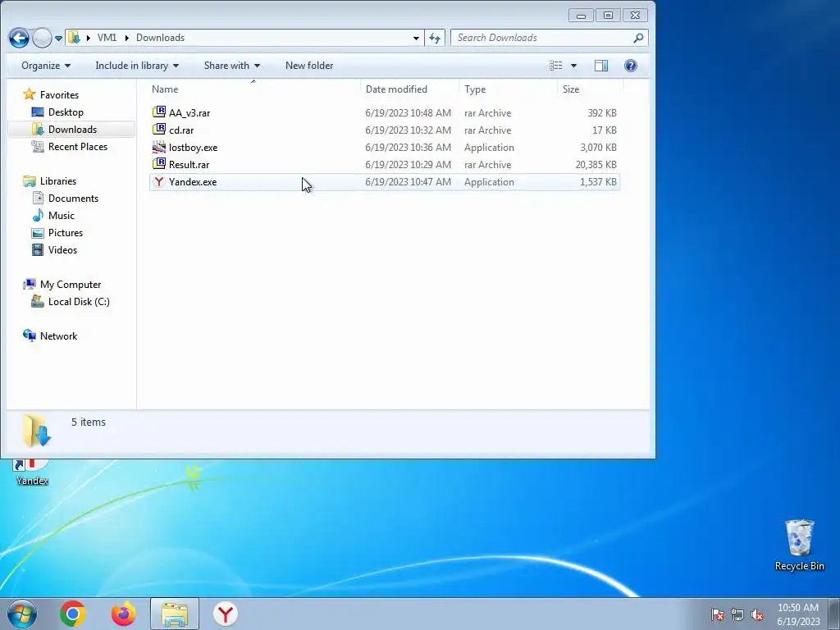
Task: Click VM1 in the address breadcrumb
Action: [107, 38]
